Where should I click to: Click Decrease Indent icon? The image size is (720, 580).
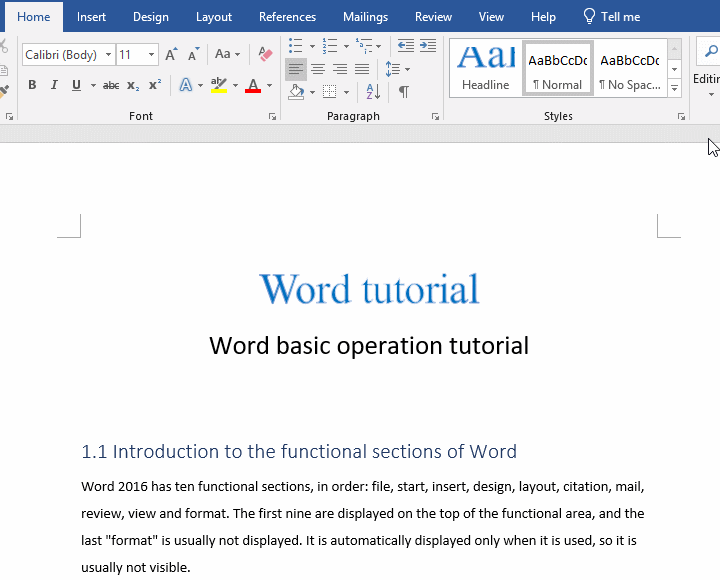coord(405,45)
